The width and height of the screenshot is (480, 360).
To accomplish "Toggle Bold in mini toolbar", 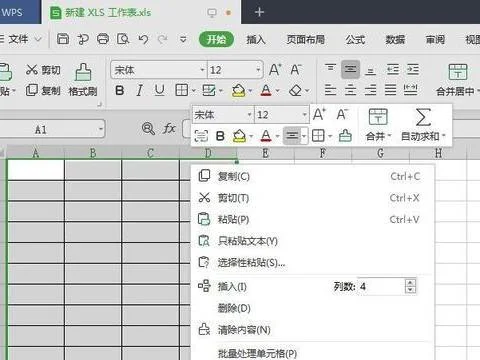I will point(220,136).
